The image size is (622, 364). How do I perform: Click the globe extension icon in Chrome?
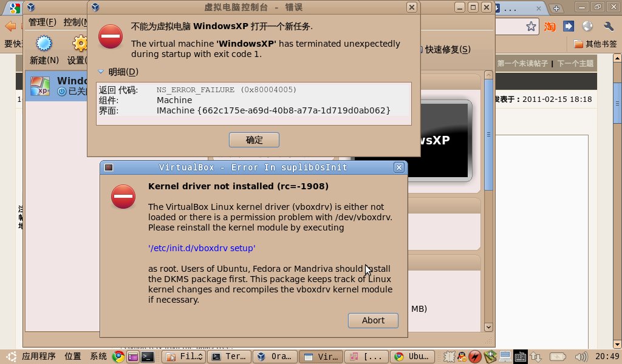[x=587, y=27]
